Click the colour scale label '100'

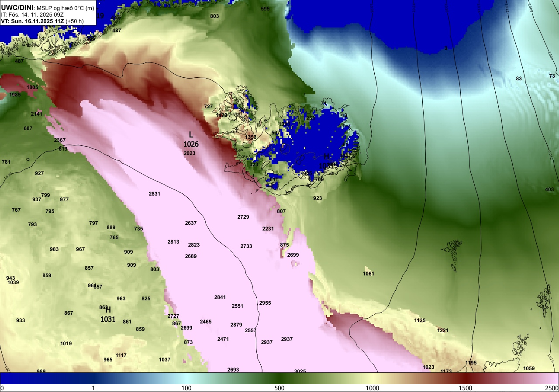tap(186, 388)
